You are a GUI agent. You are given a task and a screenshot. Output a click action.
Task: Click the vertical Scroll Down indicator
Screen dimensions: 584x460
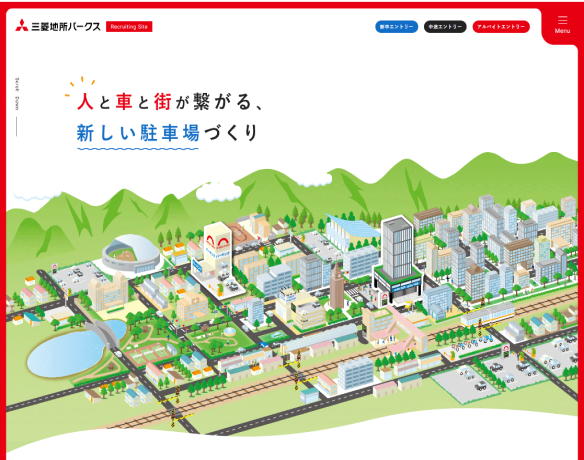pos(17,107)
